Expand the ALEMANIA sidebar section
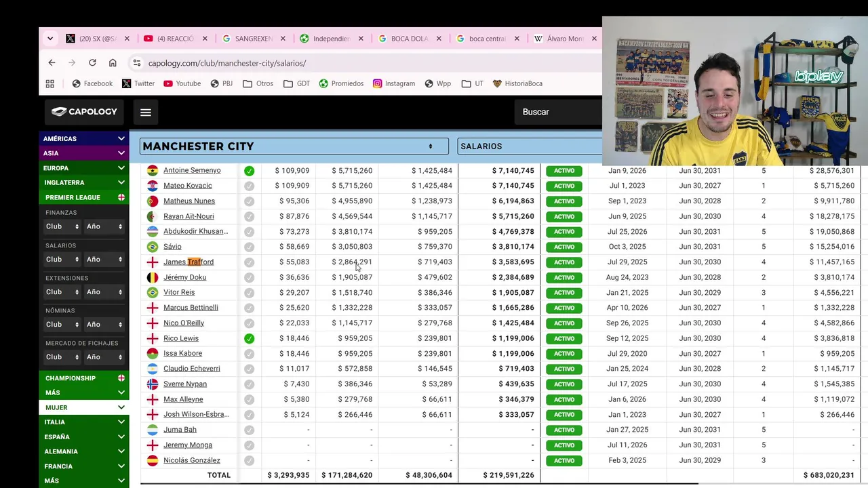Screen dimensions: 868x488 (x=84, y=451)
